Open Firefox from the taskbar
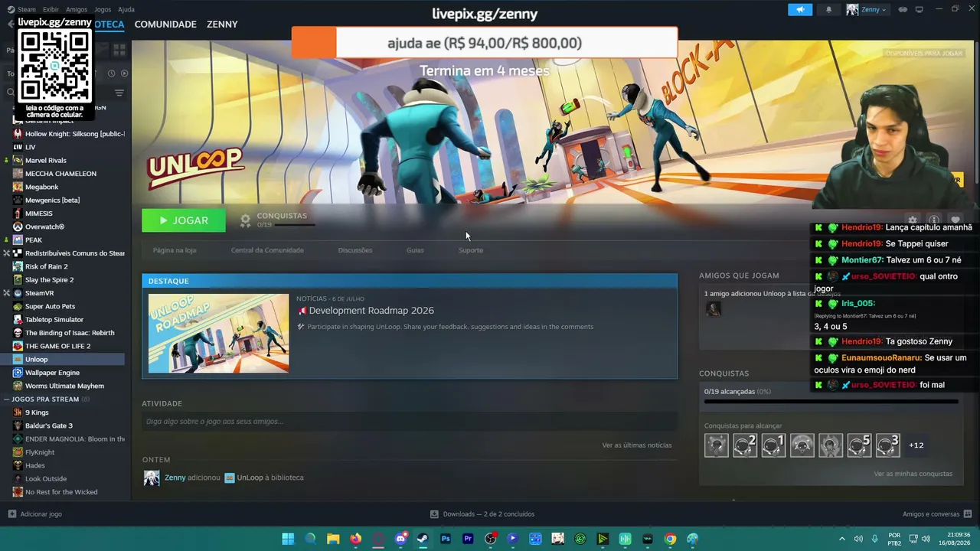This screenshot has height=551, width=980. coord(355,539)
